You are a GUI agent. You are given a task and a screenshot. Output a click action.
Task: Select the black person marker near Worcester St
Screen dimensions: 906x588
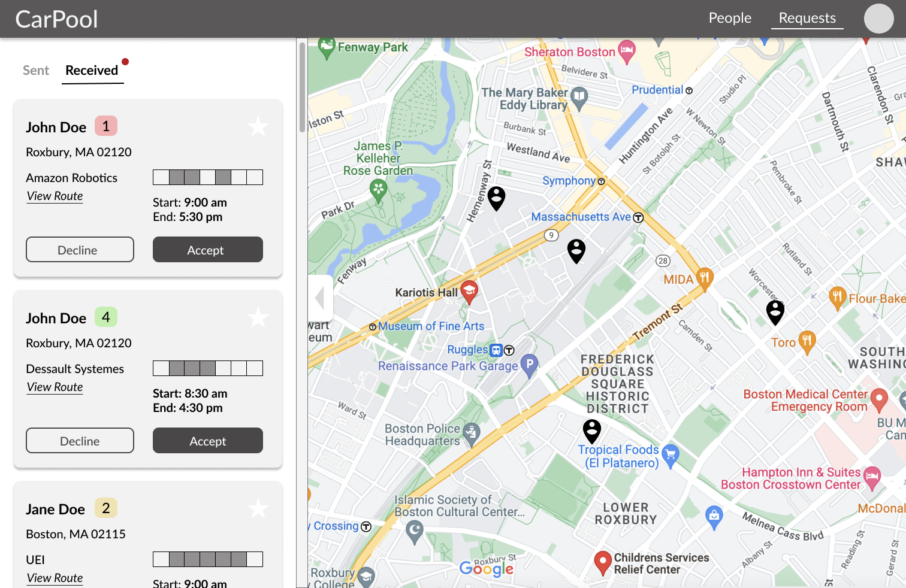click(775, 312)
